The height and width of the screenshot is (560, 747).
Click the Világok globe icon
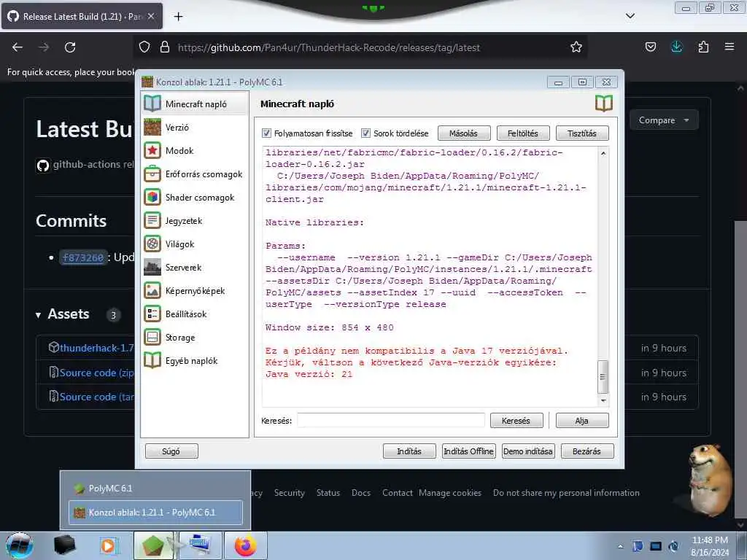[x=152, y=244]
